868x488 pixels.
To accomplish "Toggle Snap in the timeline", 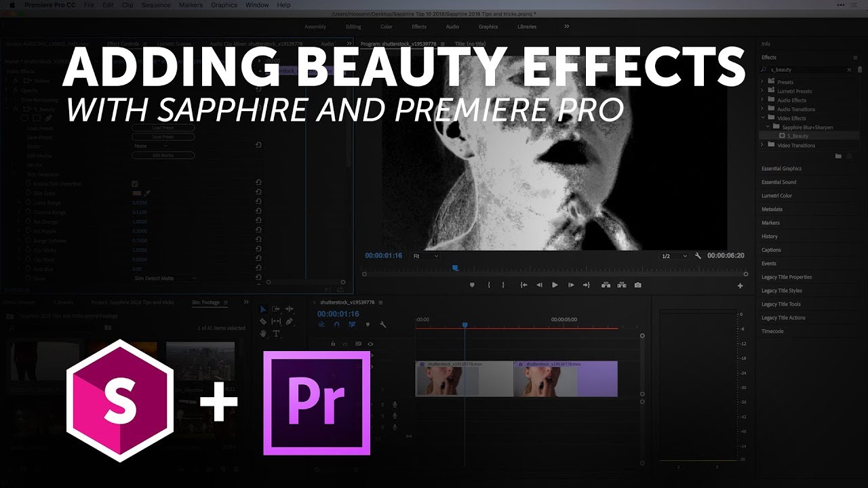I will coord(337,325).
